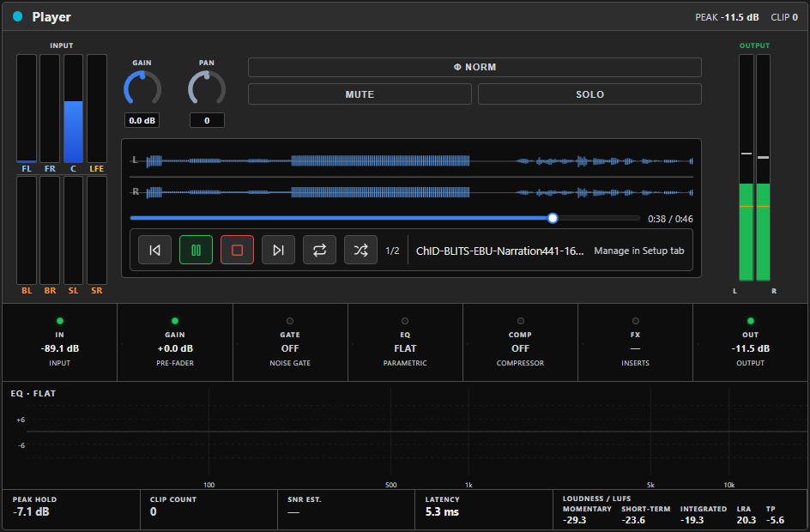Toggle the GATE noise gate stage

[x=290, y=342]
